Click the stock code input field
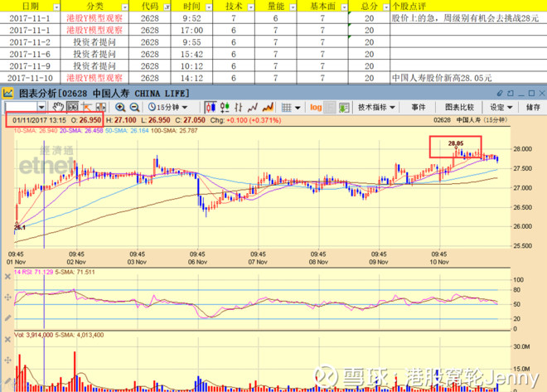Viewport: 547px width, 392px height. click(x=21, y=107)
